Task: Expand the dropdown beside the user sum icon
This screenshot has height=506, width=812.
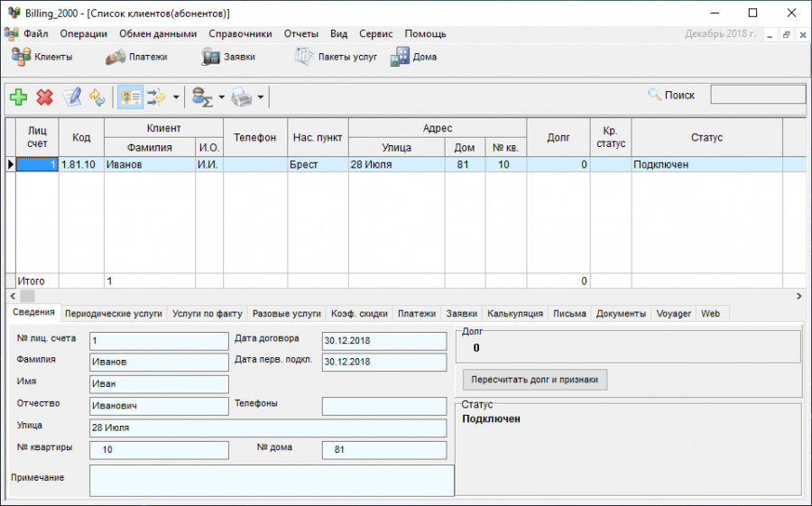Action: tap(221, 97)
